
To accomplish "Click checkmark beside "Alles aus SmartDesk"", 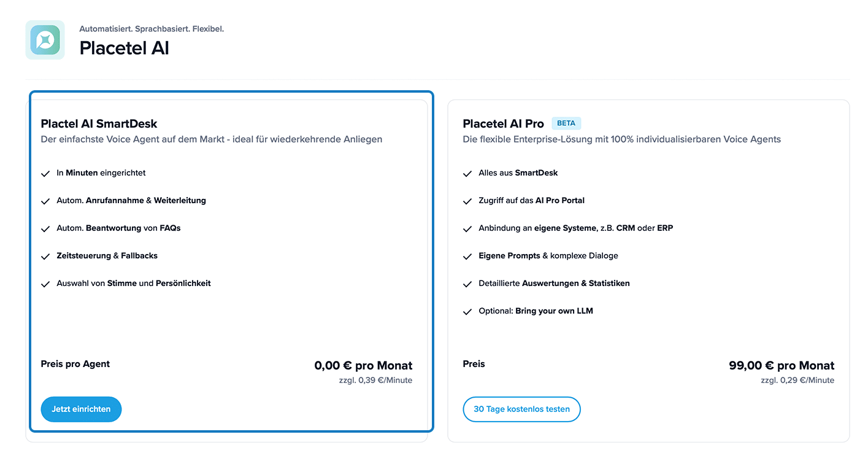I will [467, 174].
